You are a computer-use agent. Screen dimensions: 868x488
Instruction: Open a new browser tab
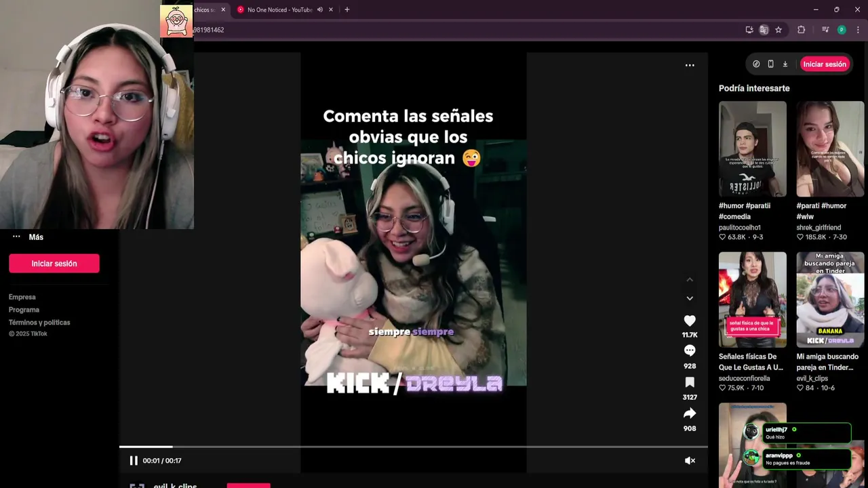[347, 9]
